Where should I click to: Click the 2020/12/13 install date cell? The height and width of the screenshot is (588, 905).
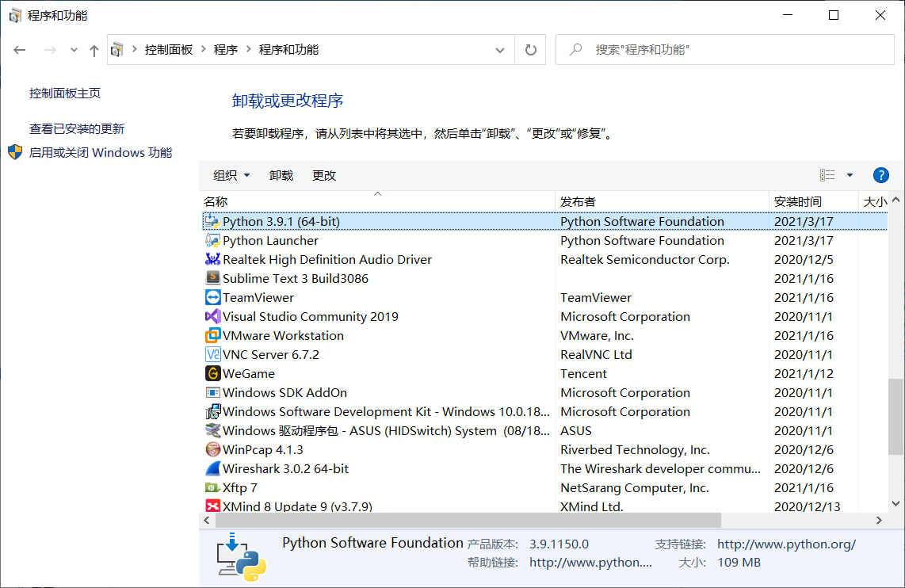point(807,506)
